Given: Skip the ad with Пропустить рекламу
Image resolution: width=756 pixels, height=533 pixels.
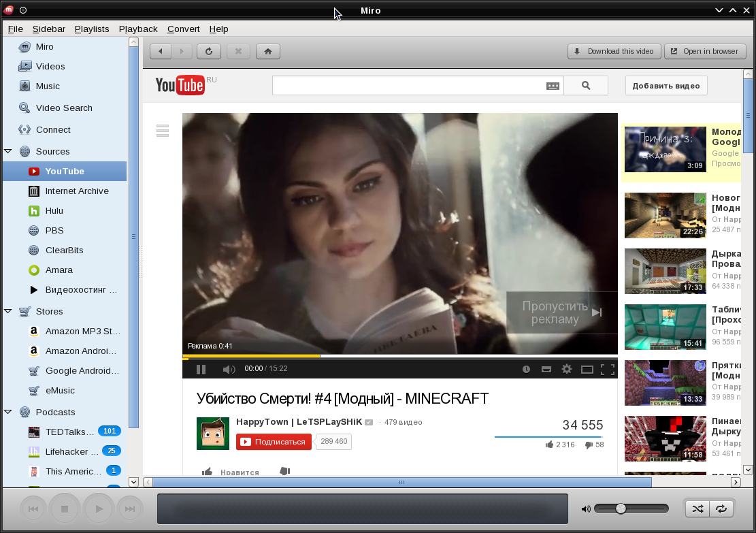Looking at the screenshot, I should click(561, 312).
